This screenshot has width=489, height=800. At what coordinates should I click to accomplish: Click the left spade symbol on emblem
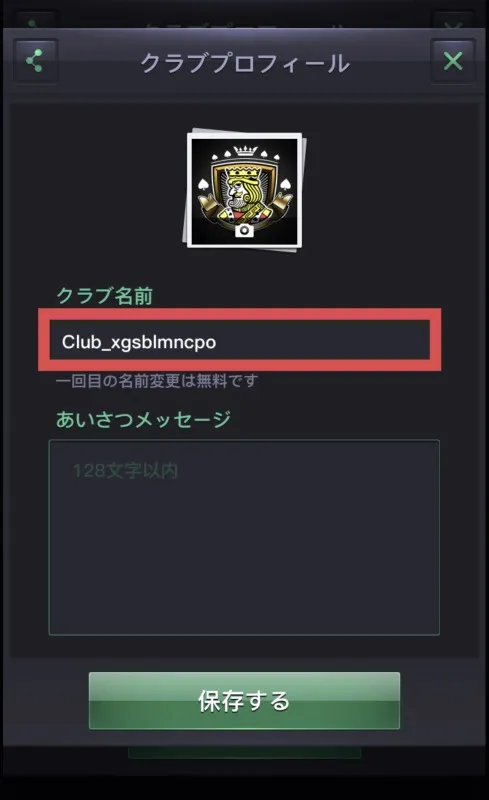pos(203,184)
